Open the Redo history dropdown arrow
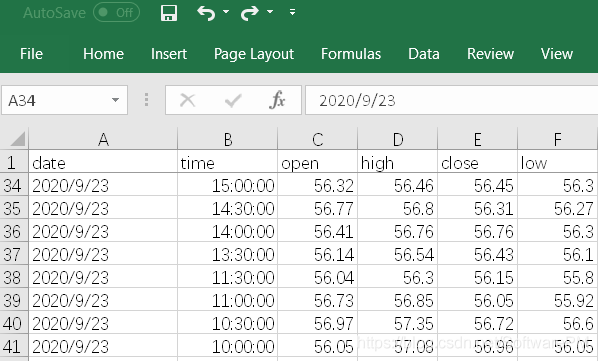Screen dimensions: 598x361 tap(270, 12)
